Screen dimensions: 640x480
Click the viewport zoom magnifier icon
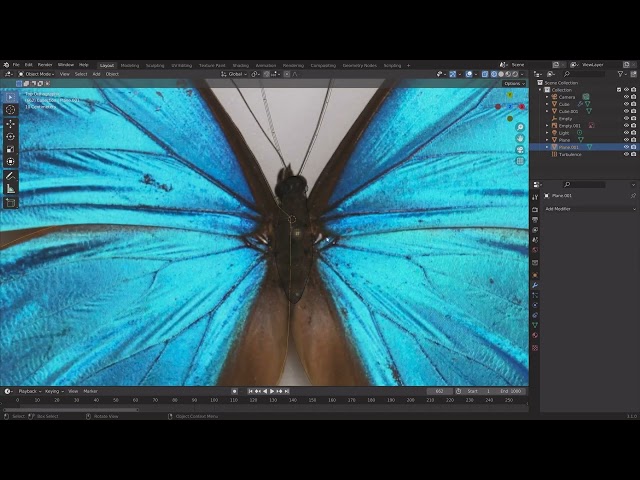pyautogui.click(x=520, y=127)
